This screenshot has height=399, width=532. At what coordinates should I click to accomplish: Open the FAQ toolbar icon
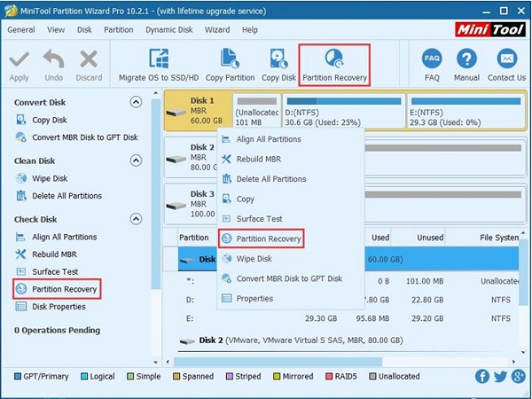click(432, 59)
